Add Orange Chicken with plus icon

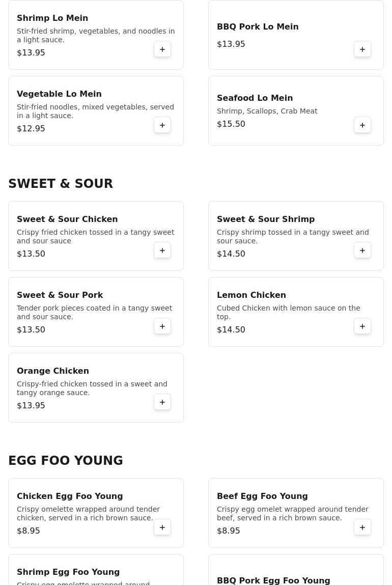click(x=162, y=402)
